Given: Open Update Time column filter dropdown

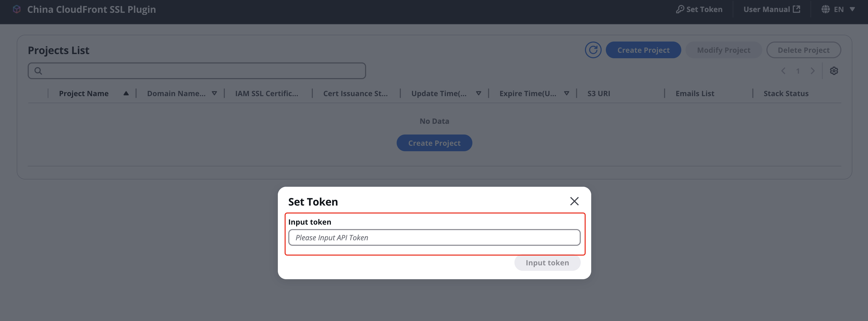Looking at the screenshot, I should click(478, 94).
